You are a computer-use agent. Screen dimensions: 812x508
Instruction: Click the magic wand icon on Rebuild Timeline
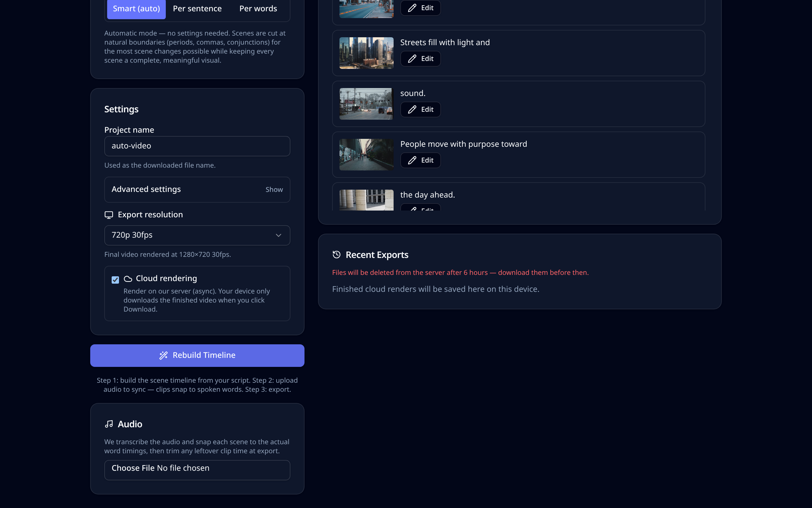(164, 356)
